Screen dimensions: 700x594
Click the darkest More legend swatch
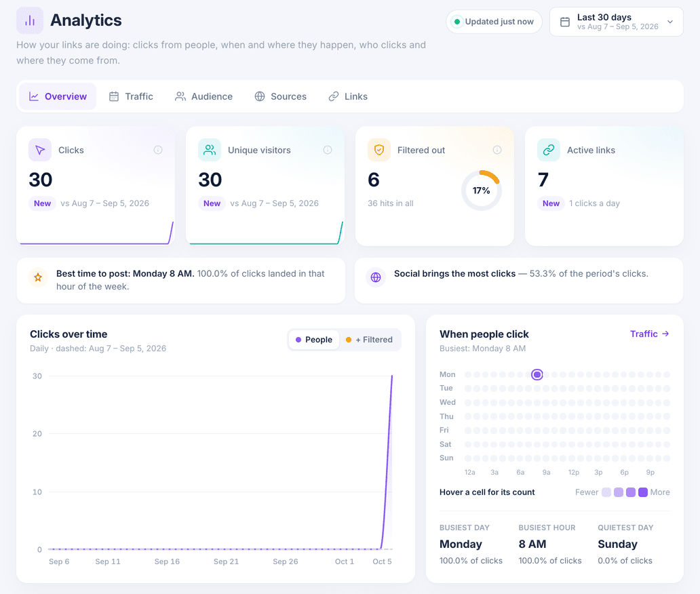[643, 492]
